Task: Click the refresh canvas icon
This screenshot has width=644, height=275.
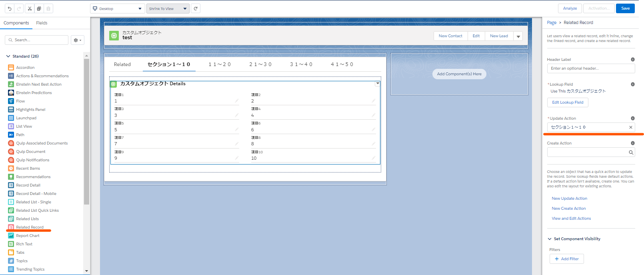Action: coord(195,8)
